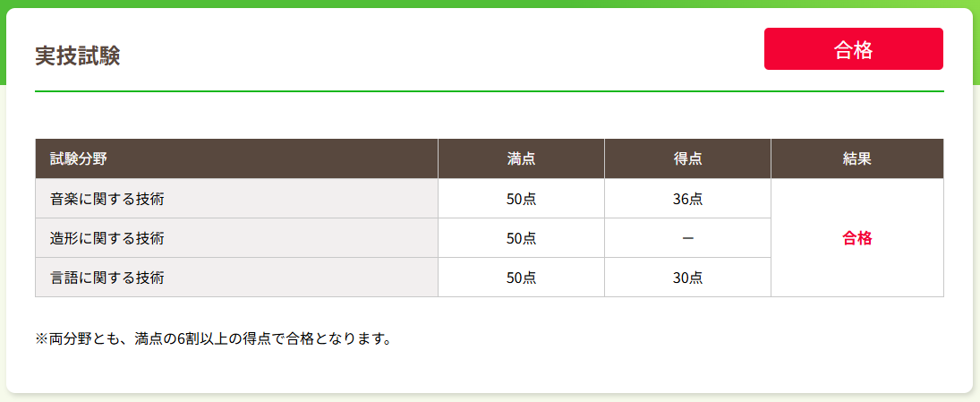The image size is (980, 402).
Task: Click the red 合格 button
Action: click(853, 48)
